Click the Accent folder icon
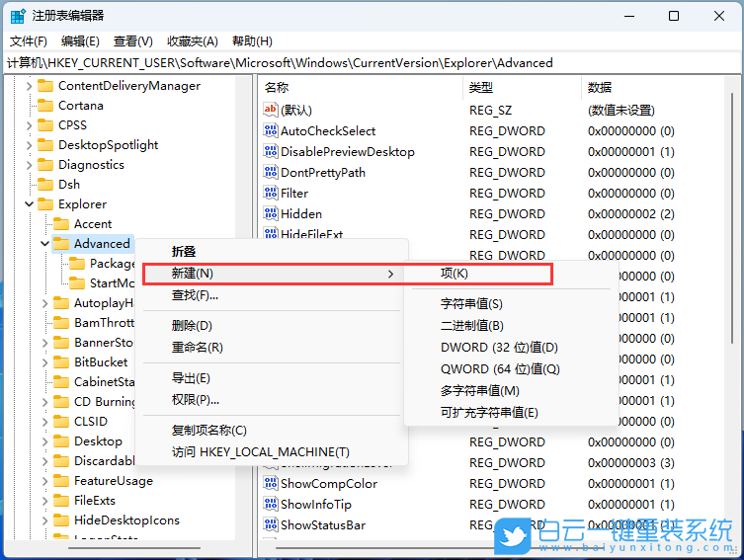This screenshot has width=744, height=560. click(61, 224)
